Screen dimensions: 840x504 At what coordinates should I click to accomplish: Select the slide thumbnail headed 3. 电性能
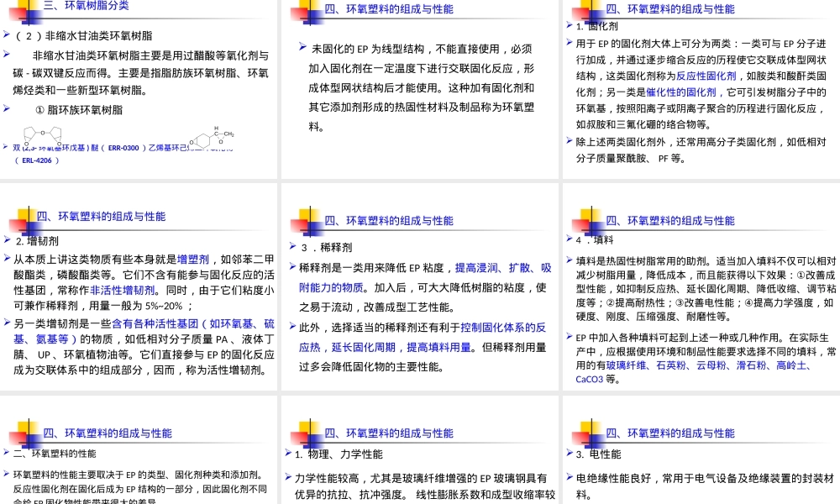tap(701, 450)
